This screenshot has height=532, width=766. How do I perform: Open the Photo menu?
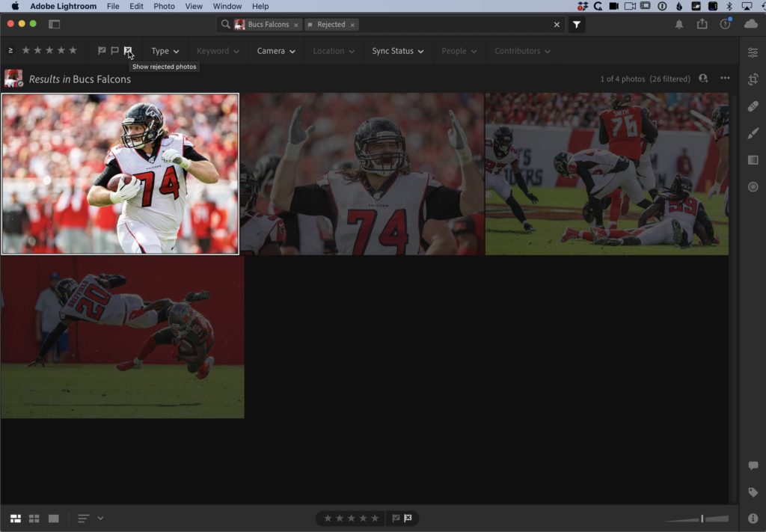click(164, 6)
